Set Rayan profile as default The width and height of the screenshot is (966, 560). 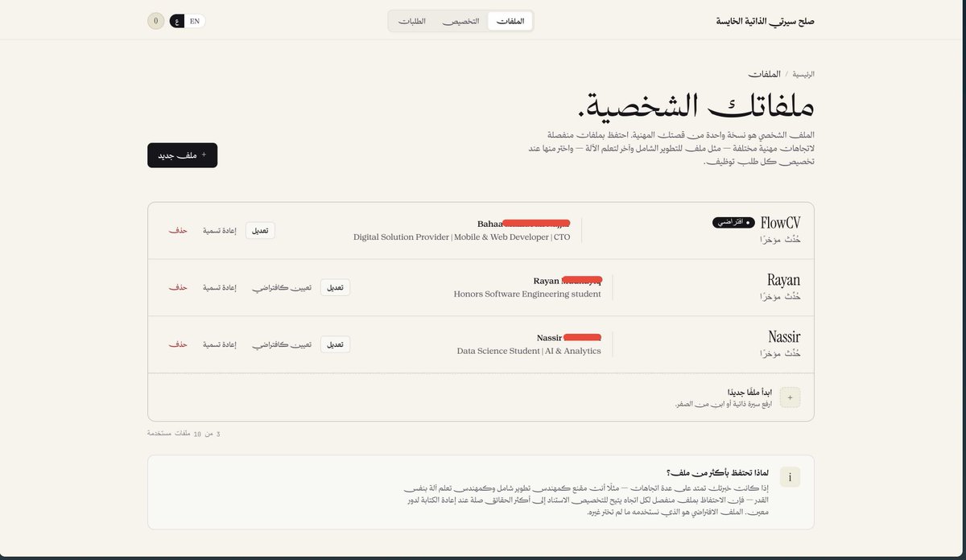pyautogui.click(x=281, y=287)
